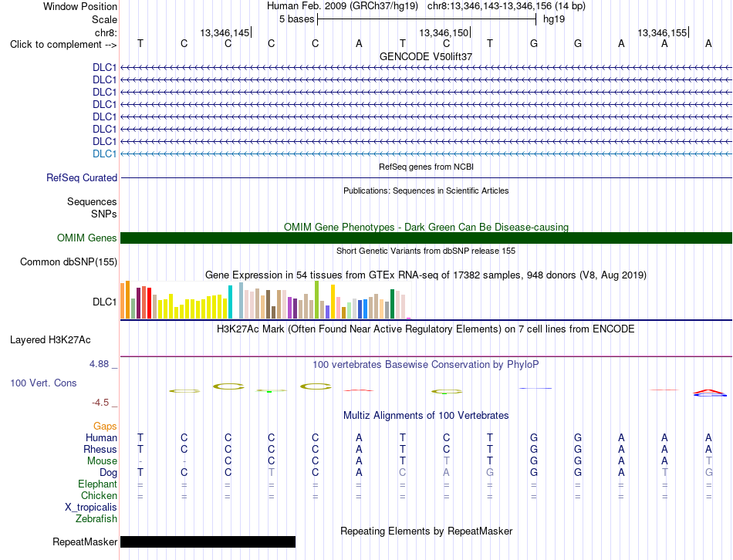733x560 pixels.
Task: Click the 5 bases scale bar
Action: tap(427, 19)
